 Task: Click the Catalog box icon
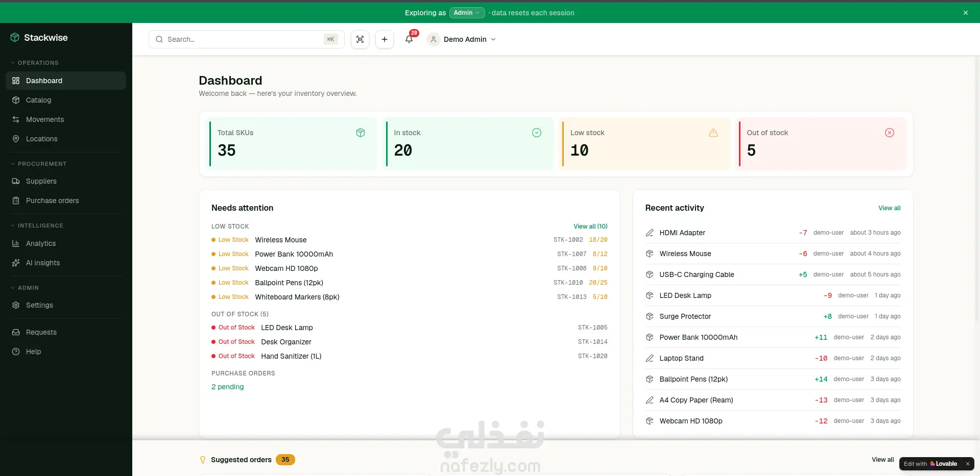[x=16, y=100]
